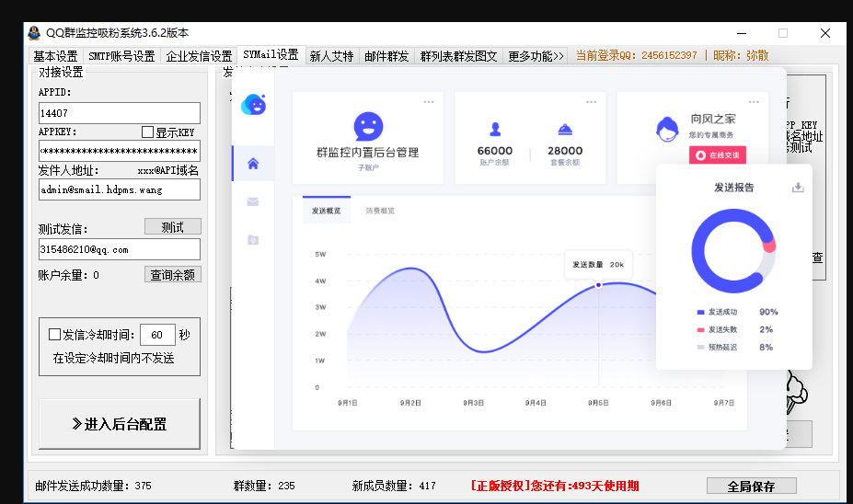Click the red 发送失败 legend swatch
Viewport: 853px width, 504px height.
700,329
